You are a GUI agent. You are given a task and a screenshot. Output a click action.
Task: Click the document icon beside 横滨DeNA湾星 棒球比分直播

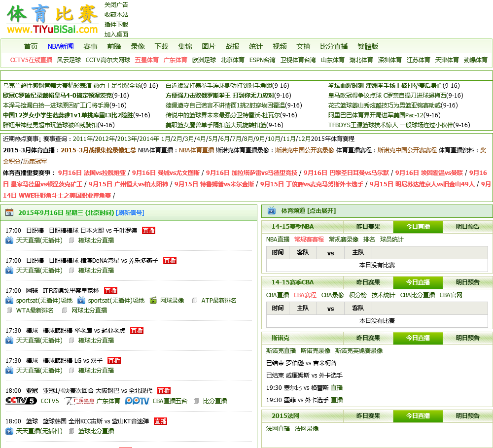(71, 271)
